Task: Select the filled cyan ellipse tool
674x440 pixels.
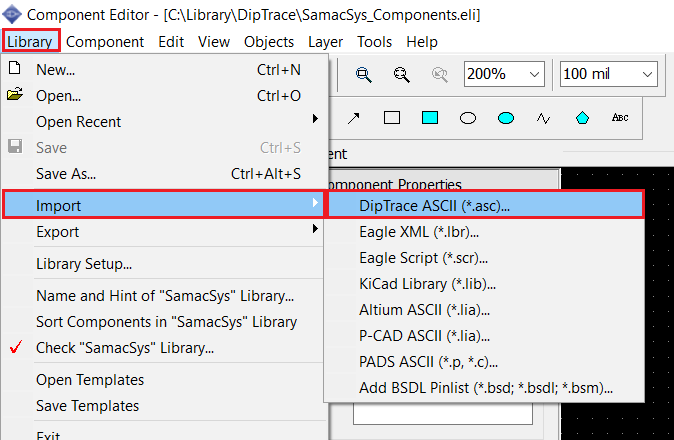Action: tap(506, 118)
